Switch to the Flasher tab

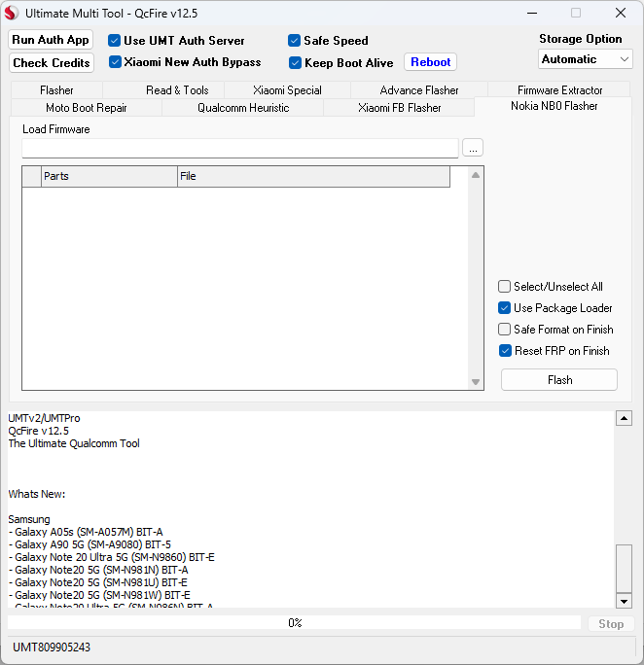(x=56, y=89)
